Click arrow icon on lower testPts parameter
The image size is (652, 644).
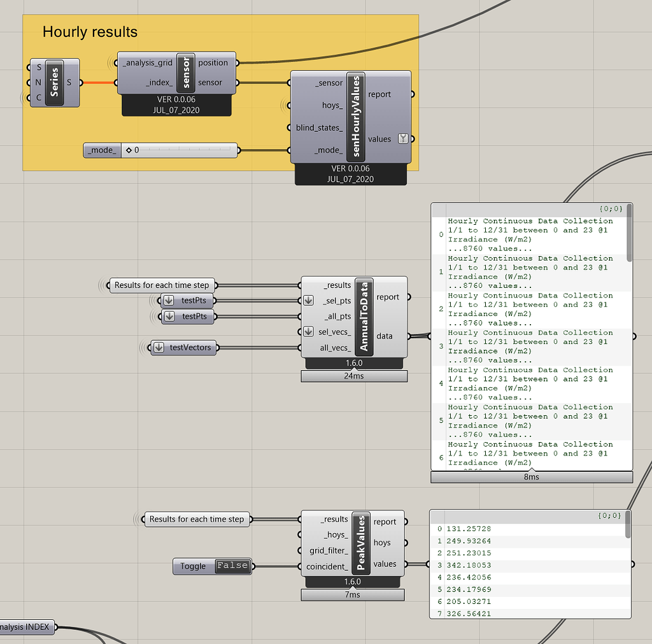pyautogui.click(x=169, y=317)
